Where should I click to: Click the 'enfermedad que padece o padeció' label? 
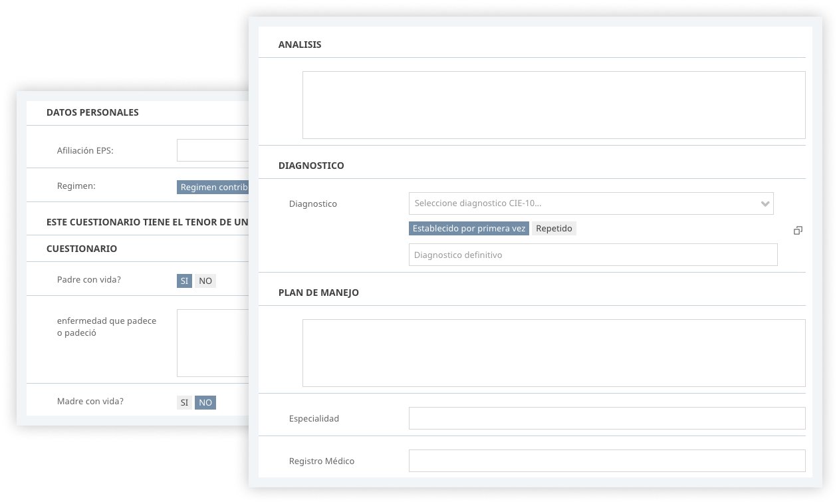click(x=107, y=327)
